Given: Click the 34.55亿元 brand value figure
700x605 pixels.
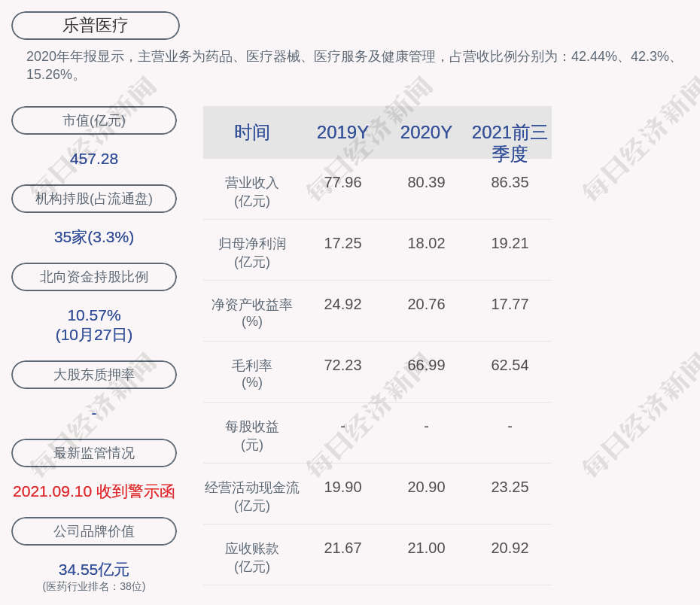Looking at the screenshot, I should pos(94,570).
